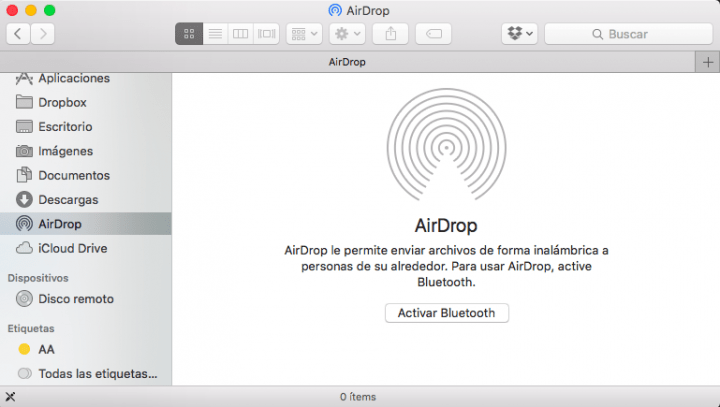Open Aplicaciones in the sidebar
This screenshot has height=407, width=720.
86,78
